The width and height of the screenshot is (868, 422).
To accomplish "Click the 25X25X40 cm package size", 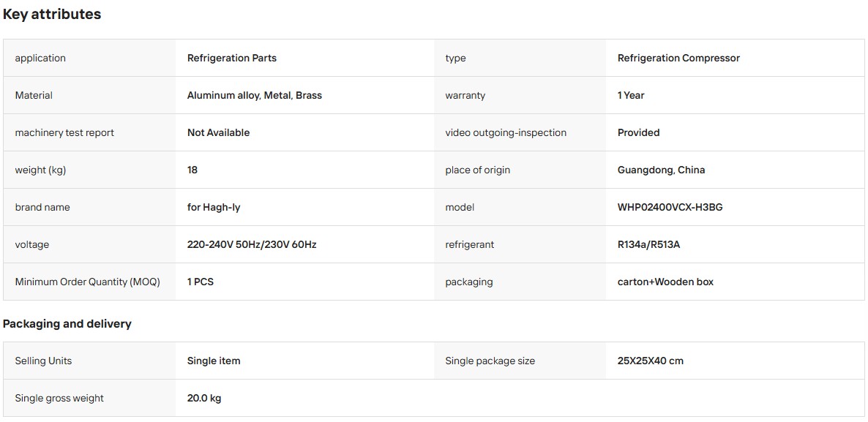I will (651, 361).
